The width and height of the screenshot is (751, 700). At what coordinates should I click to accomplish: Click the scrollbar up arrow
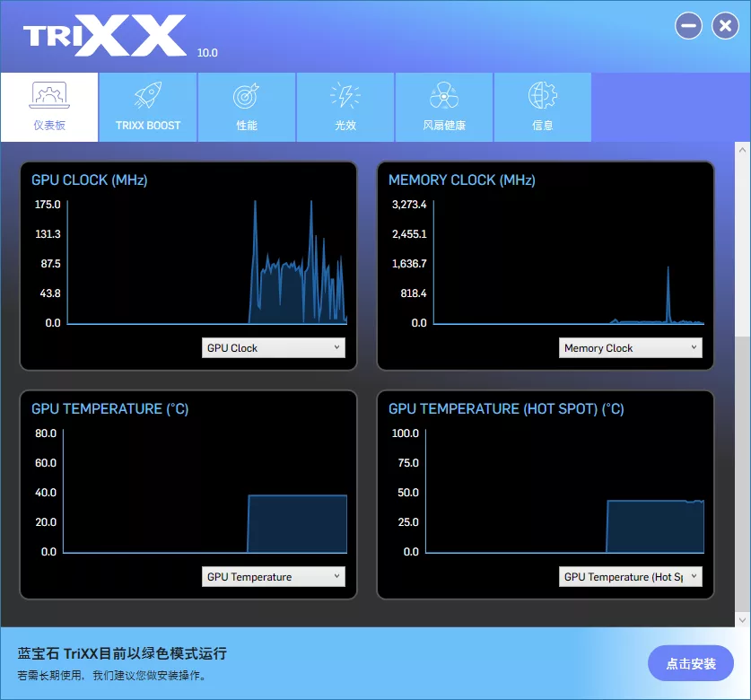point(742,150)
